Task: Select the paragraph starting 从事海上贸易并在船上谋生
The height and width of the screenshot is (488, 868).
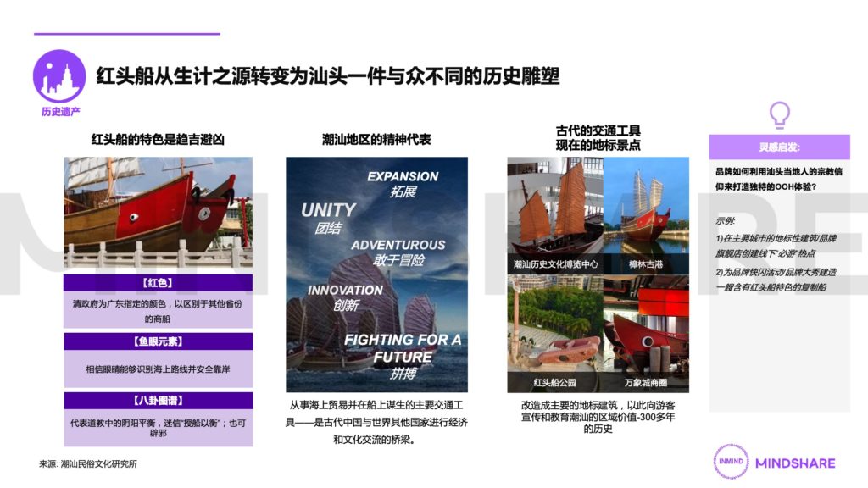Action: [376, 422]
